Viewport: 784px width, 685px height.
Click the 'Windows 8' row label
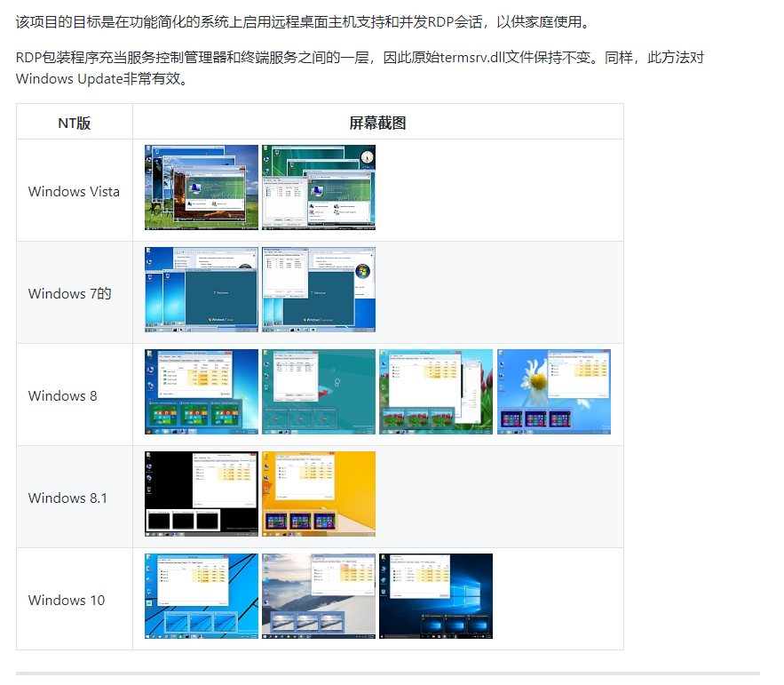tap(62, 395)
